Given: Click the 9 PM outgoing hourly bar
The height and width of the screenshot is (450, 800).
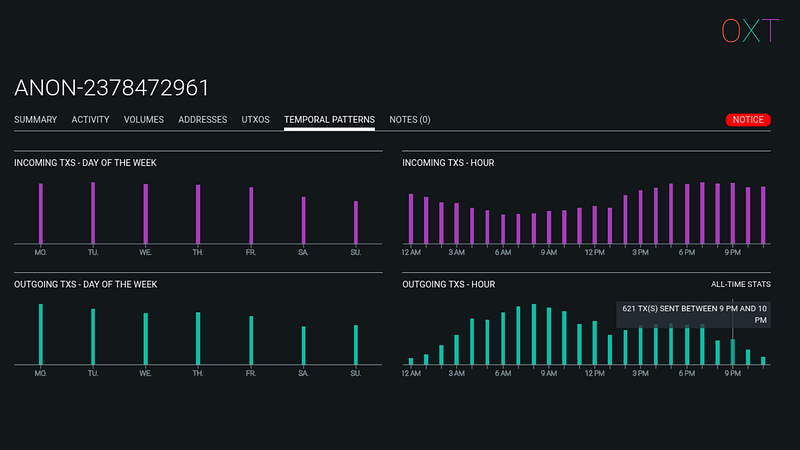Looking at the screenshot, I should point(732,351).
